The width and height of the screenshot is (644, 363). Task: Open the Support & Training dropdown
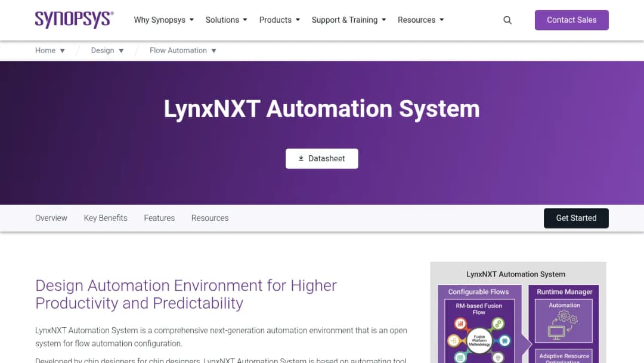coord(349,20)
